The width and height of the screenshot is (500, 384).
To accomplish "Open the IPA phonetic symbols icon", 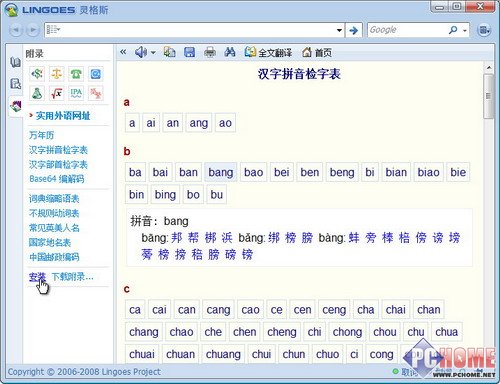I will coord(76,93).
